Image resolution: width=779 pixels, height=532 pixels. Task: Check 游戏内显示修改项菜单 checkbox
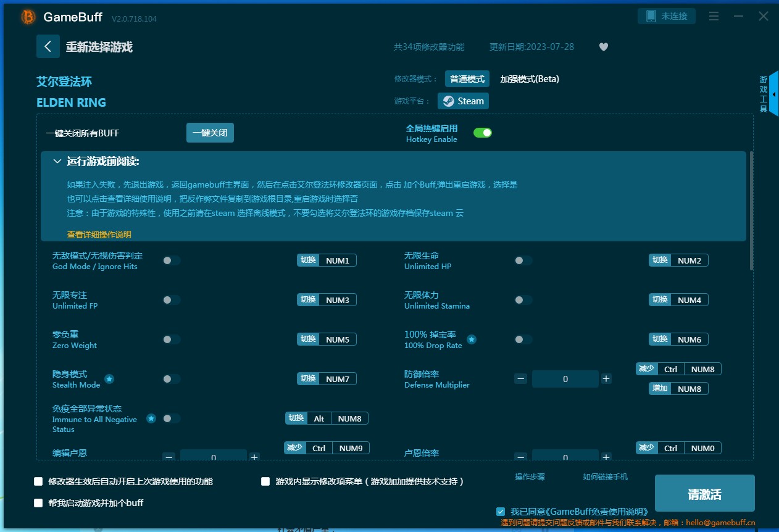[x=265, y=481]
